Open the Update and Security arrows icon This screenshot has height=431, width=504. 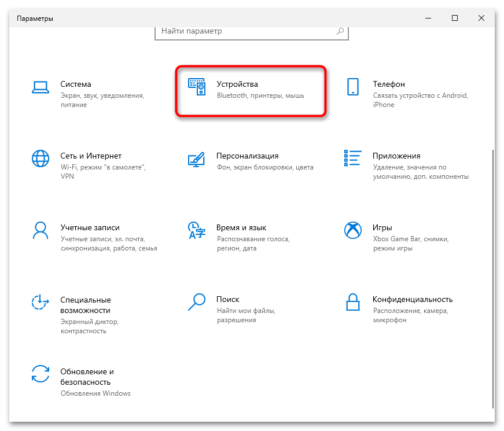pyautogui.click(x=41, y=374)
